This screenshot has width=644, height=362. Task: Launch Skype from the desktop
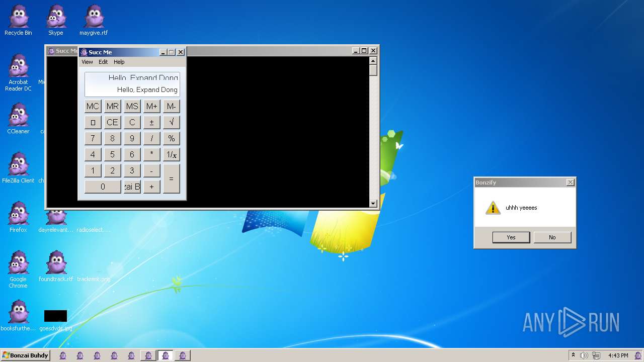click(56, 21)
